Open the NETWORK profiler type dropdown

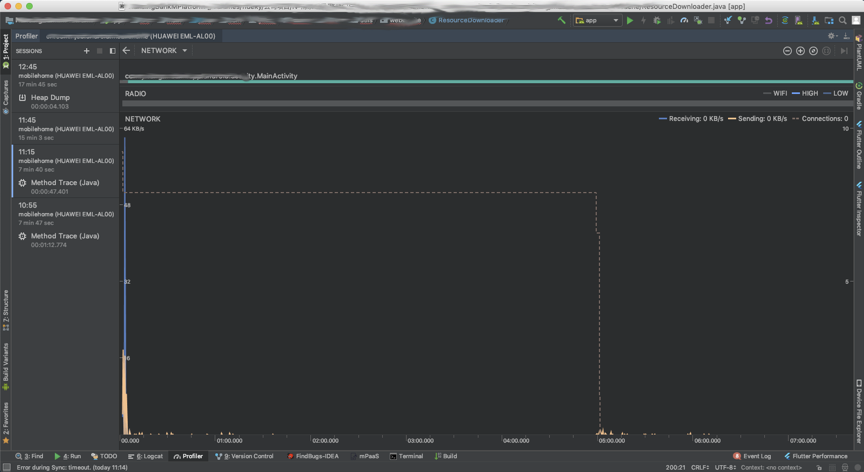164,51
